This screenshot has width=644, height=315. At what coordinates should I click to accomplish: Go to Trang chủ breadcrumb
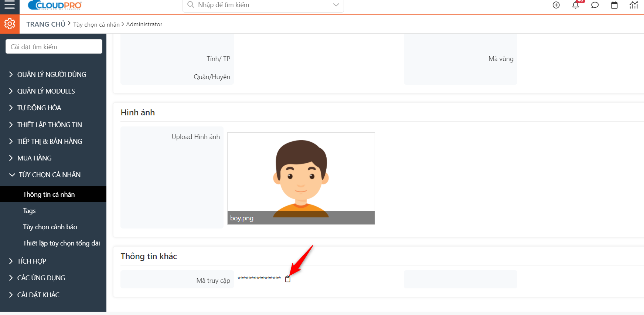pos(46,24)
